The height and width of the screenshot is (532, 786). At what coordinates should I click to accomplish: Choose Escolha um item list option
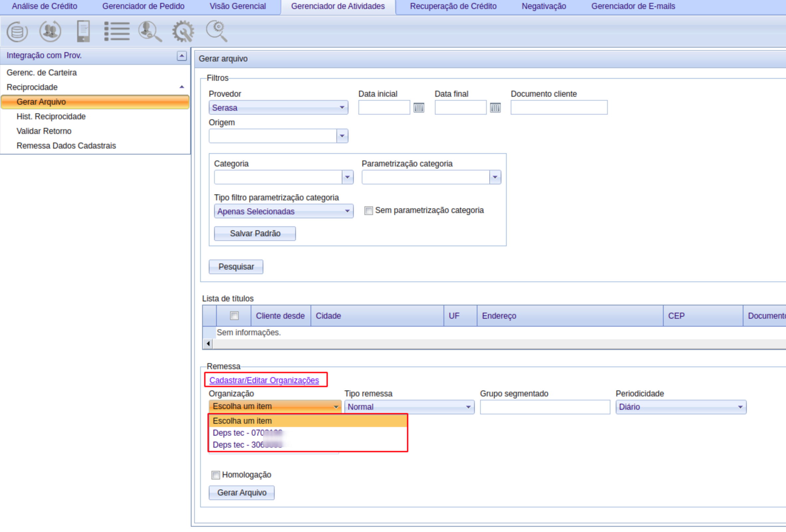308,421
